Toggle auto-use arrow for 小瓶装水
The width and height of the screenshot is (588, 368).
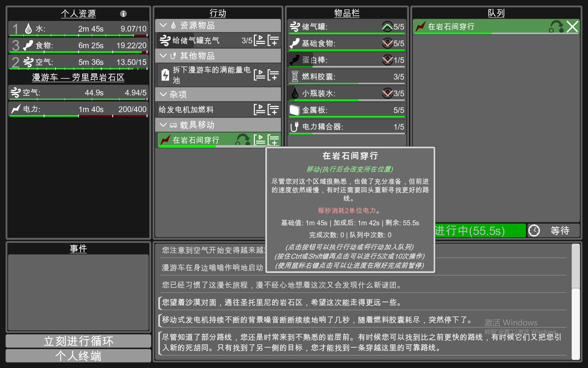coord(387,93)
